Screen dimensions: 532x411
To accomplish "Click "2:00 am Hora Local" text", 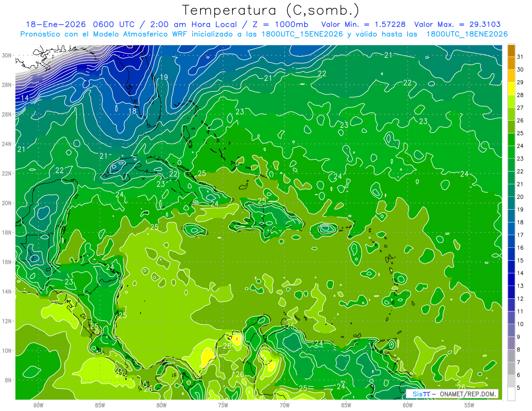I will click(x=195, y=24).
